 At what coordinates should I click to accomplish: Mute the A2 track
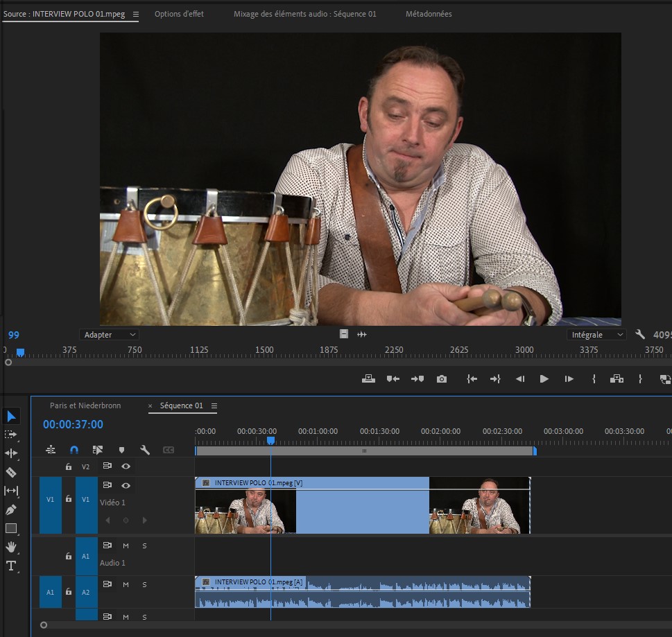[x=126, y=584]
